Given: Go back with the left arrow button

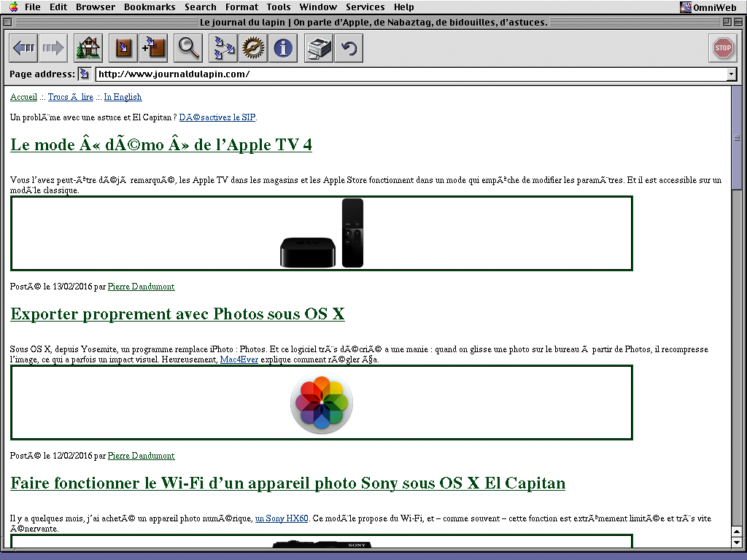Looking at the screenshot, I should 23,48.
